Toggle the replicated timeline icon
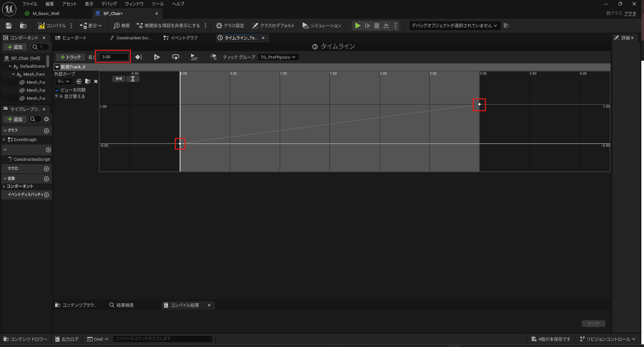This screenshot has height=347, width=644. coord(194,57)
